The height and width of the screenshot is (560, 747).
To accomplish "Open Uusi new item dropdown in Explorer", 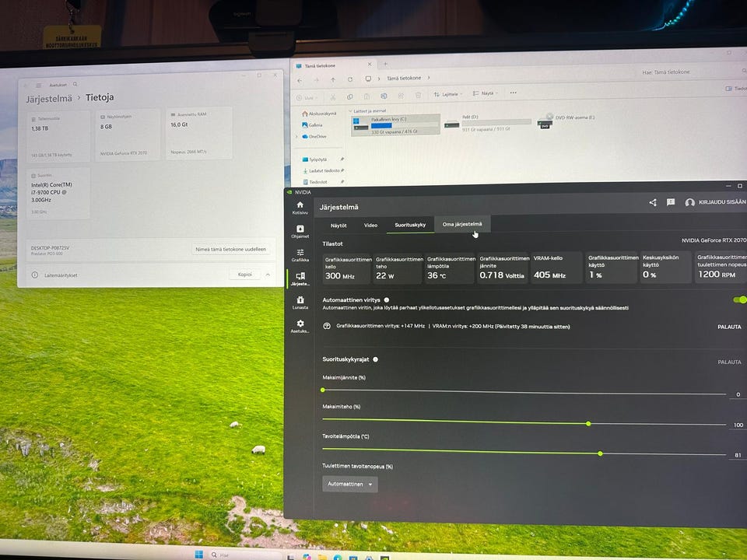I will tap(307, 98).
